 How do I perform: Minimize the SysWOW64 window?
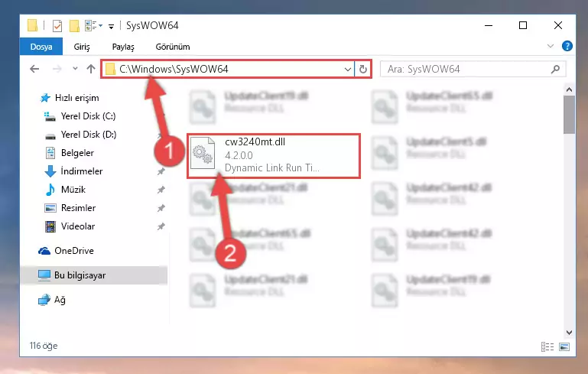click(489, 25)
